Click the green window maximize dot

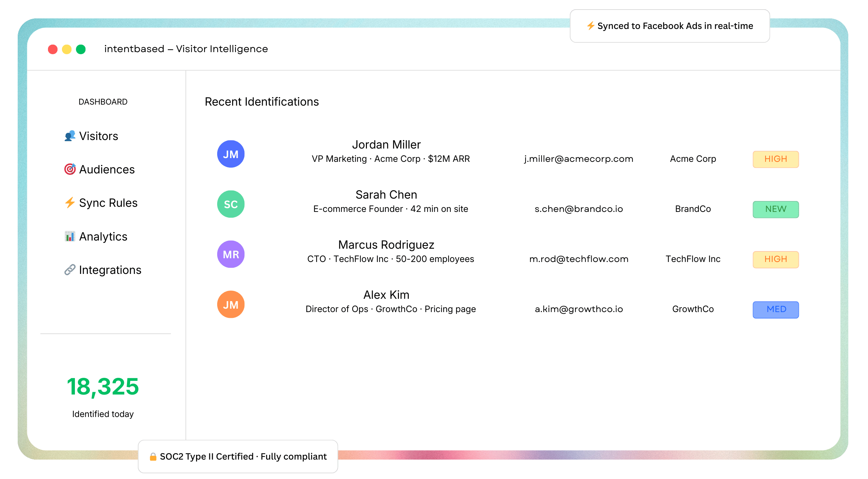pos(81,49)
